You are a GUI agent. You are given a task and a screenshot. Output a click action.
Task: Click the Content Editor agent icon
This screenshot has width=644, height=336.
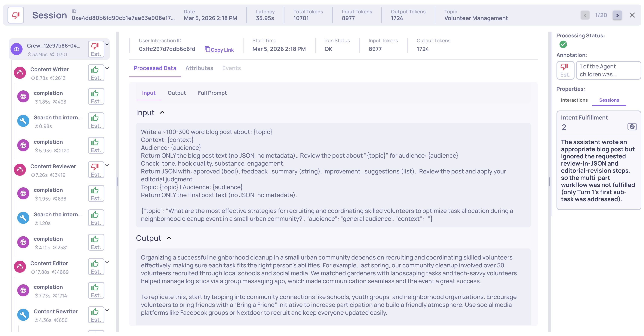[20, 267]
